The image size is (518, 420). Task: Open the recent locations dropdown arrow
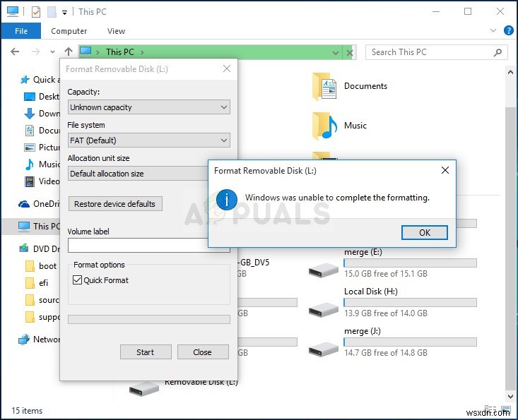coord(52,52)
